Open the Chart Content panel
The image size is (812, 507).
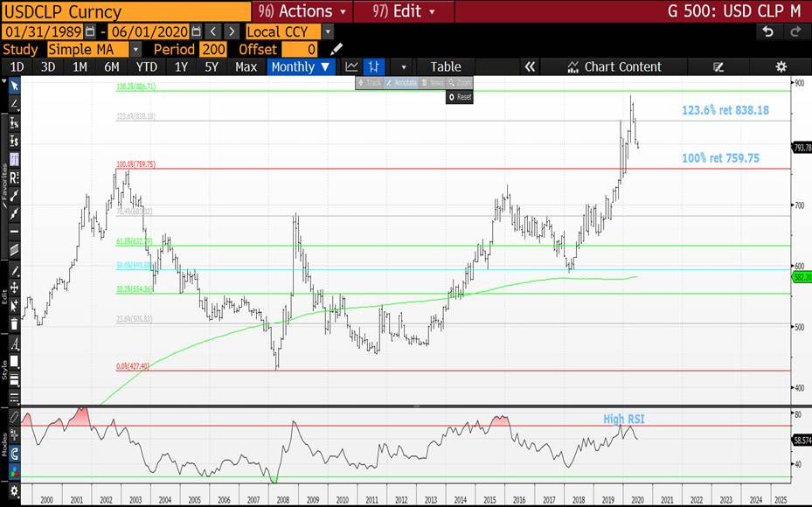(614, 66)
